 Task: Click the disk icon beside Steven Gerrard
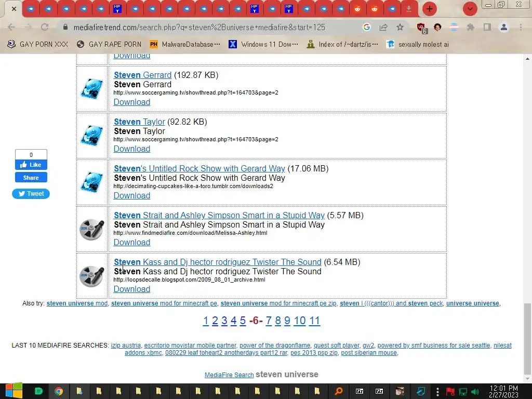pos(91,88)
